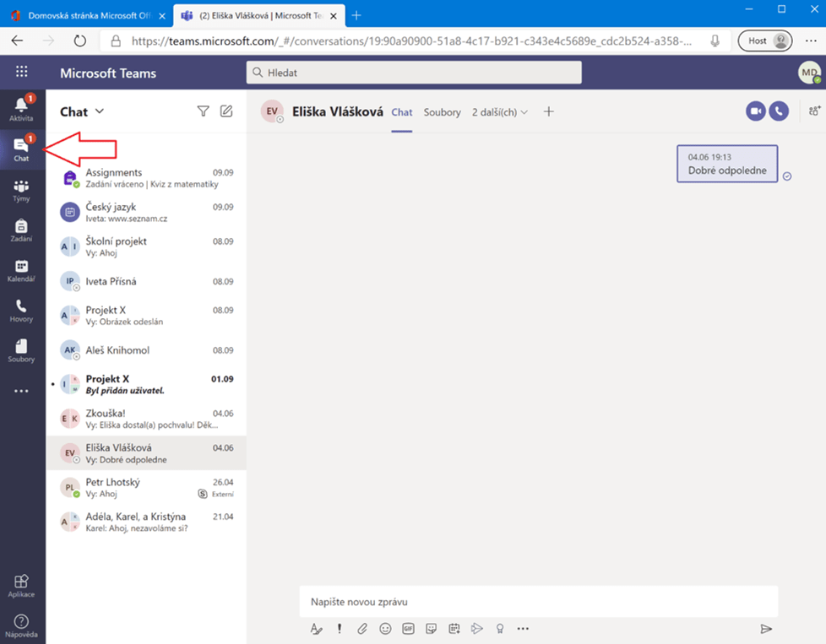
Task: Toggle the text formatting options icon
Action: pyautogui.click(x=317, y=629)
